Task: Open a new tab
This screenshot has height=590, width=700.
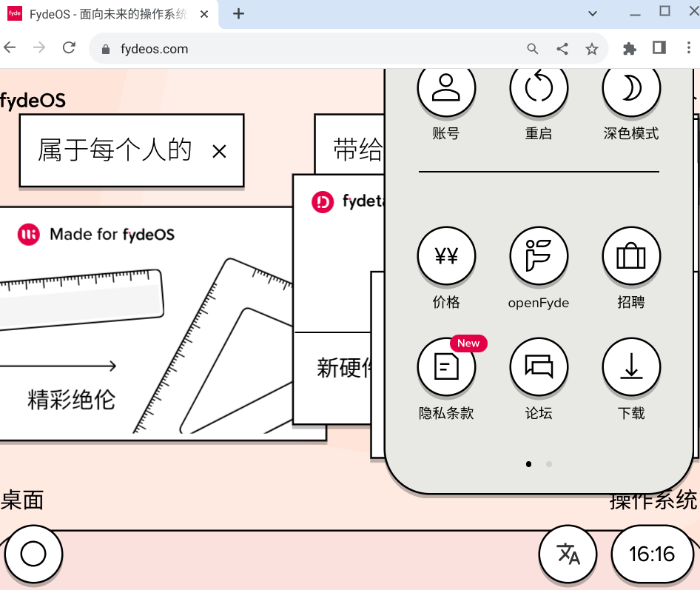Action: pos(239,14)
